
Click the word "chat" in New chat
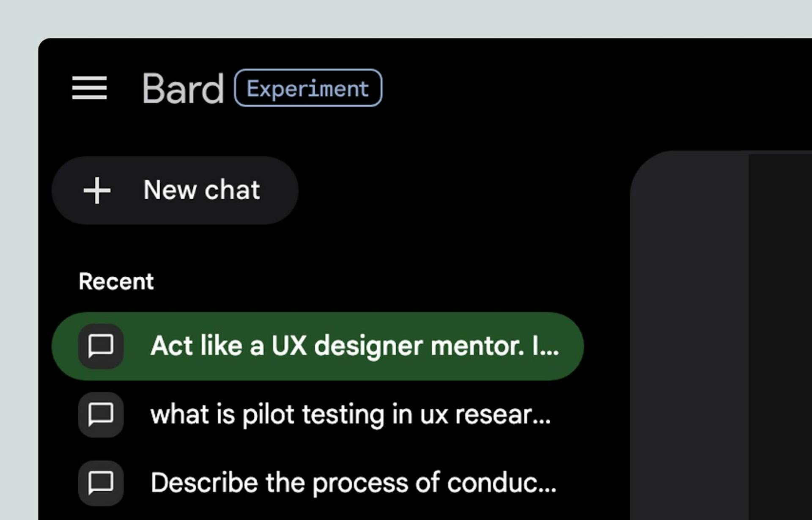[x=232, y=190]
